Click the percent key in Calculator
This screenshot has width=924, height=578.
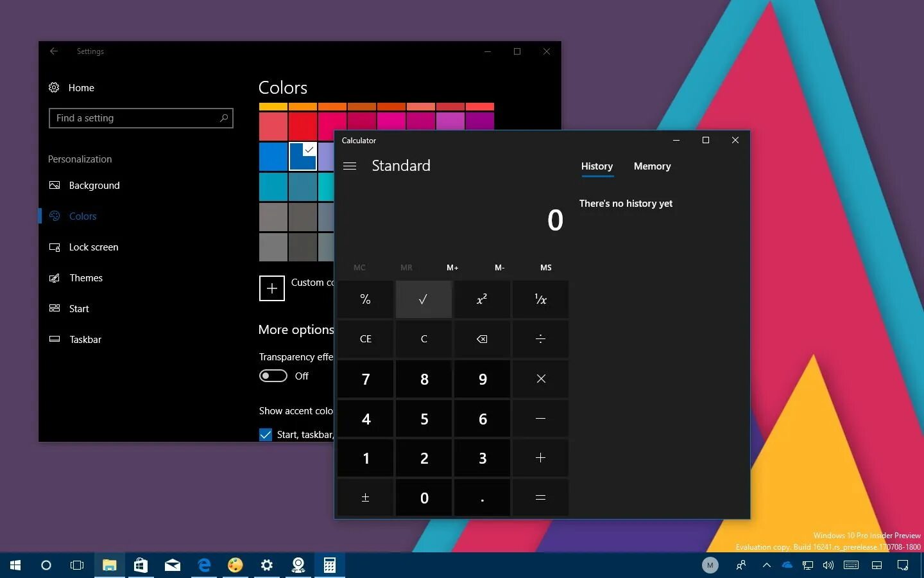pos(365,299)
